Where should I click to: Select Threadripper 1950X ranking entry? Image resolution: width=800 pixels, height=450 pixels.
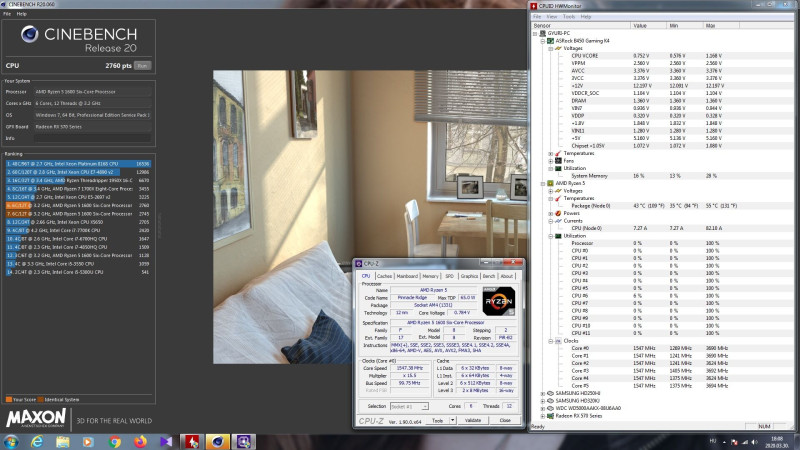[x=78, y=181]
